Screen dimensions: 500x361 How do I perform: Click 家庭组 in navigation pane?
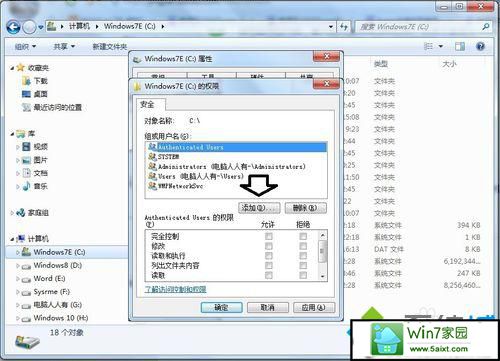coord(38,213)
